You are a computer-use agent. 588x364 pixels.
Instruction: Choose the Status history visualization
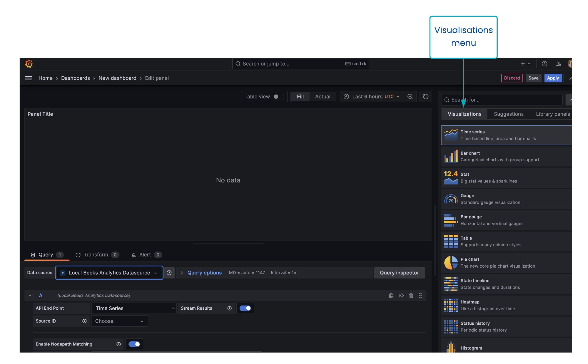tap(506, 327)
